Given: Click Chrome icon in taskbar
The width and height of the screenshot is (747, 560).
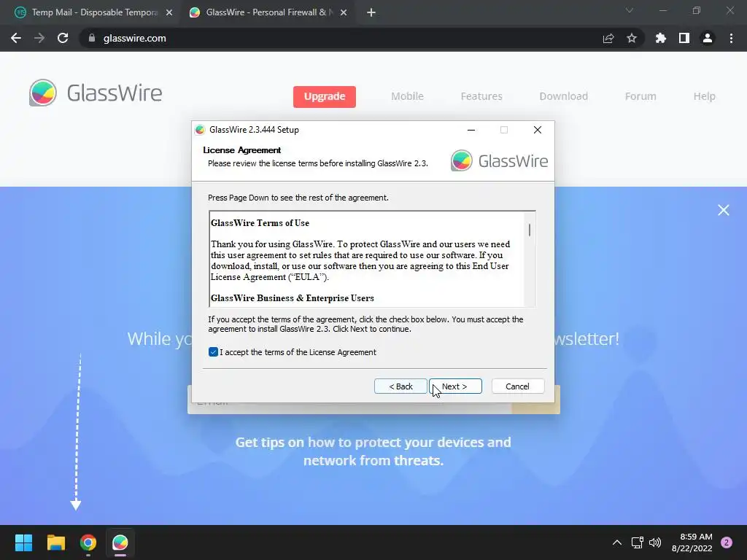Looking at the screenshot, I should tap(88, 542).
